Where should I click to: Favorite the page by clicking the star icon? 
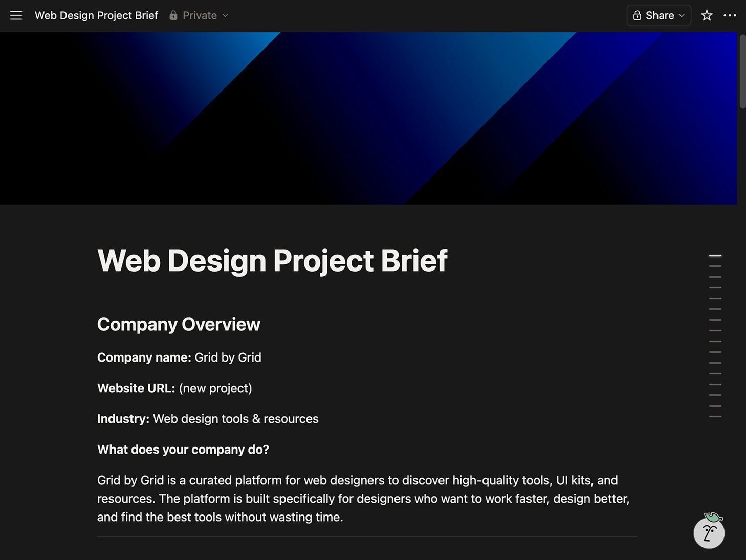coord(707,15)
